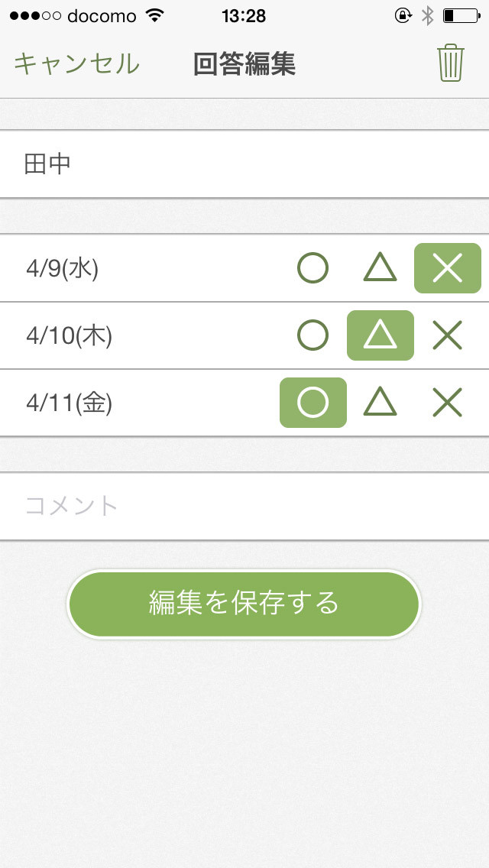Tap the Wi-Fi signal icon

pos(155,15)
